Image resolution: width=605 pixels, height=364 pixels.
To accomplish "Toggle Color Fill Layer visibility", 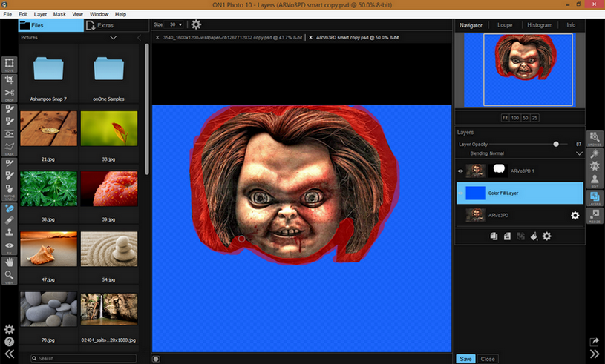I will tap(460, 193).
